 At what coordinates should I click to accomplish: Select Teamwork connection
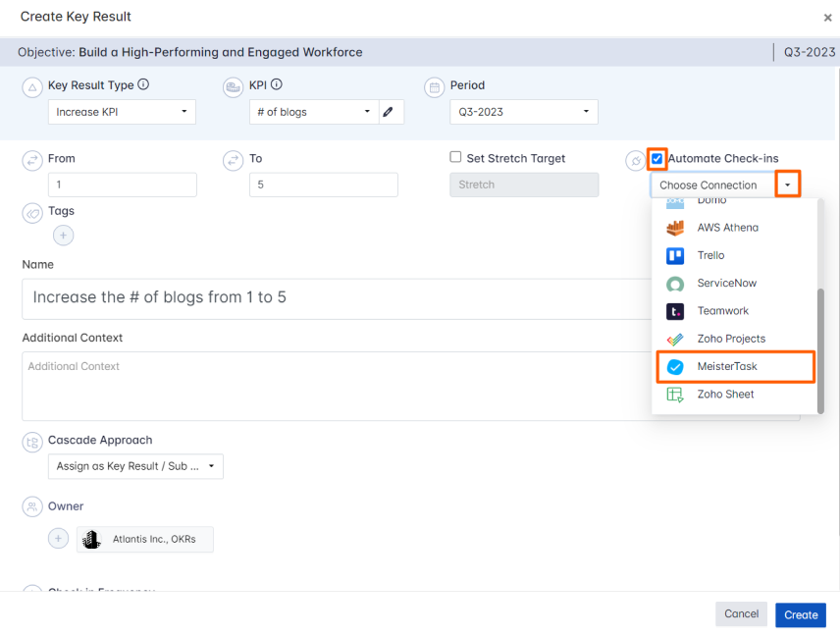point(734,311)
